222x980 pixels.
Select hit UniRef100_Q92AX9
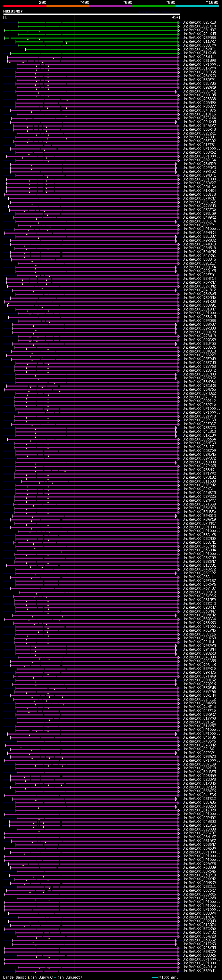pos(199,88)
